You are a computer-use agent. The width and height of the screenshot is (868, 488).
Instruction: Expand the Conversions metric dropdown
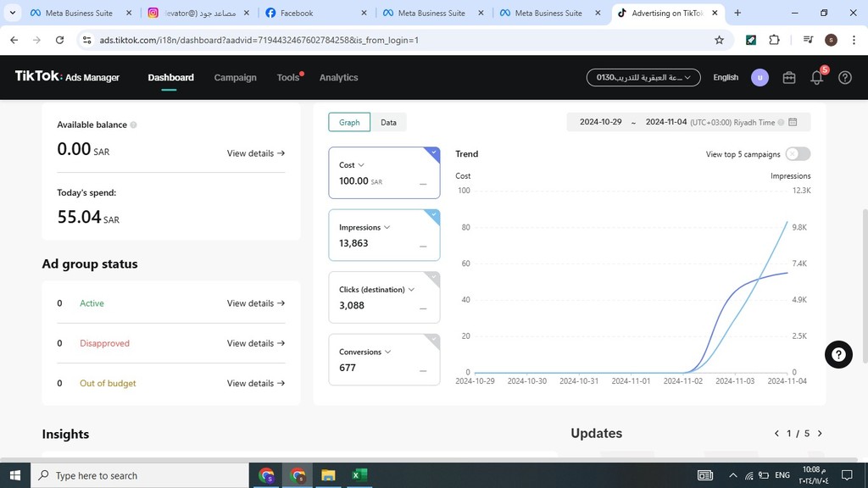click(x=387, y=352)
